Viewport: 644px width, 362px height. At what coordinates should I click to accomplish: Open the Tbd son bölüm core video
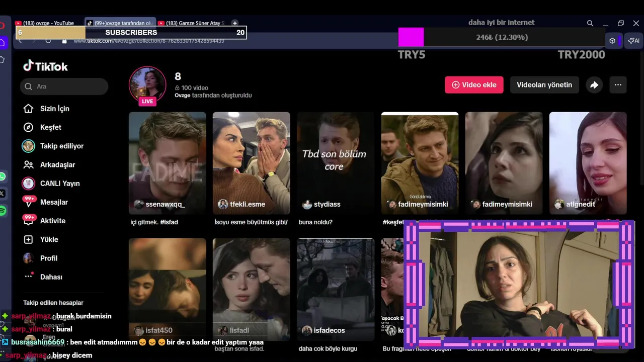tap(336, 163)
